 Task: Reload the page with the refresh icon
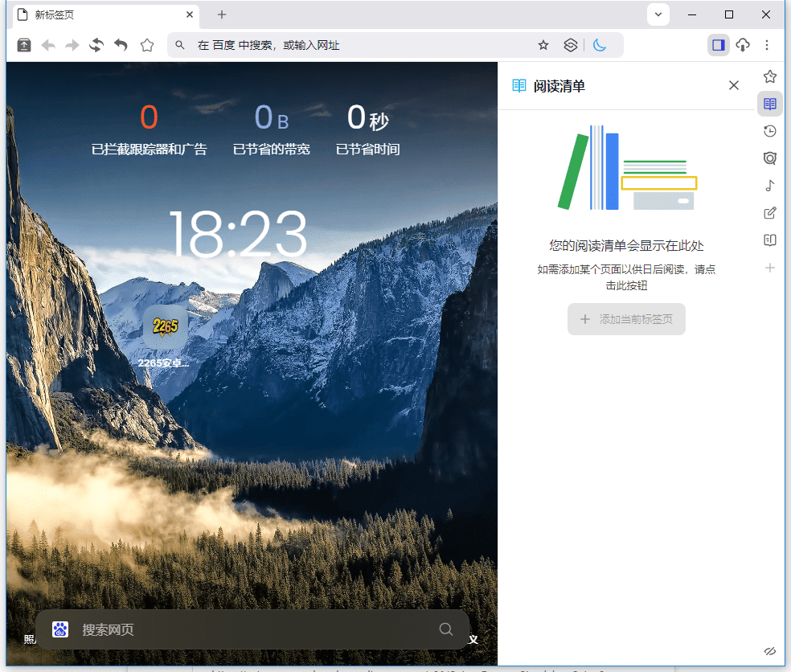pyautogui.click(x=96, y=45)
